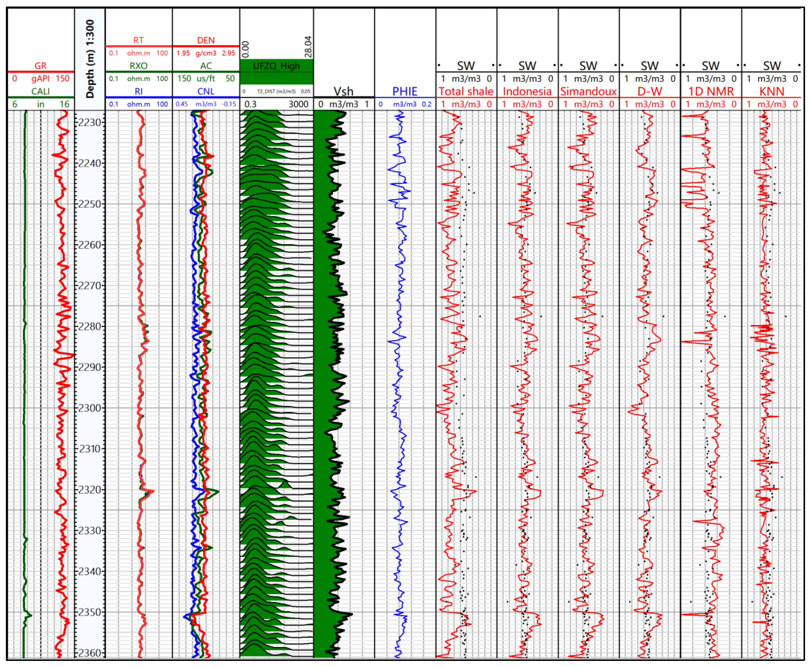This screenshot has width=812, height=667.
Task: Select the RI curve header label
Action: (x=138, y=91)
